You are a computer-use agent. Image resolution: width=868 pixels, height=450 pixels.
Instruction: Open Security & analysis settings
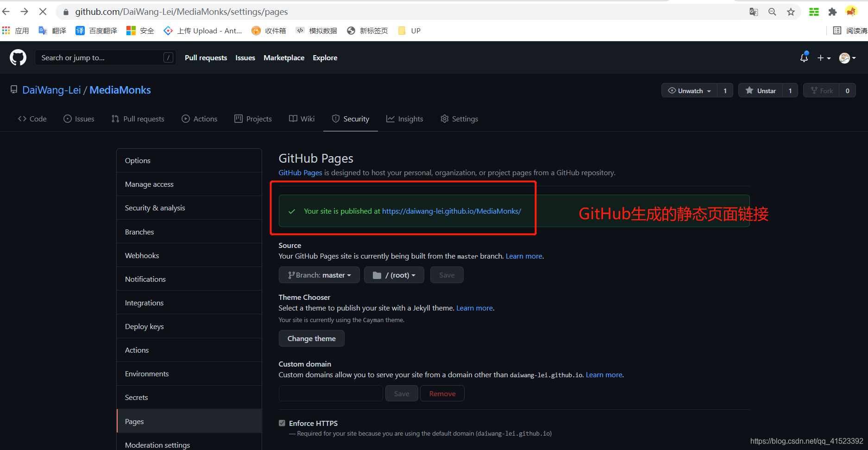[189, 208]
